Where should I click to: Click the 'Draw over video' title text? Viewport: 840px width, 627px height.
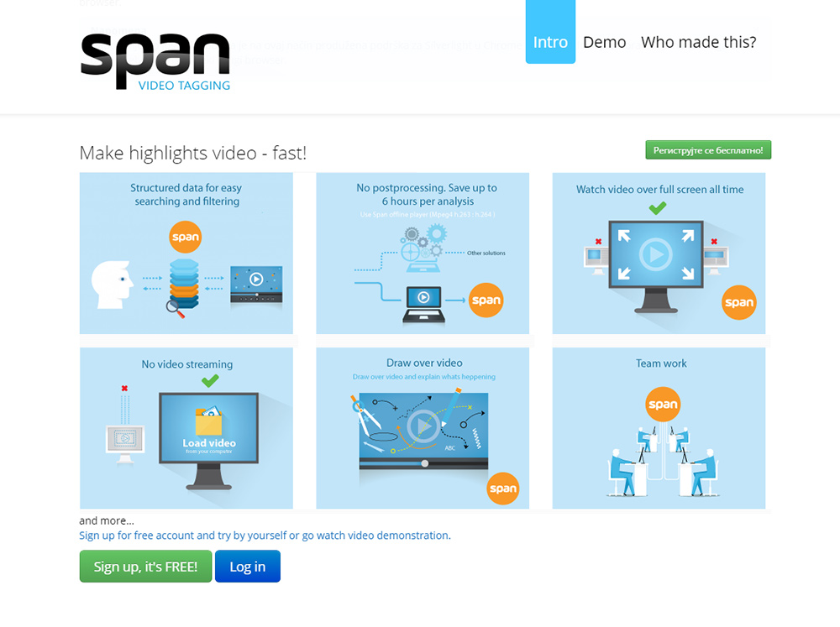point(424,363)
